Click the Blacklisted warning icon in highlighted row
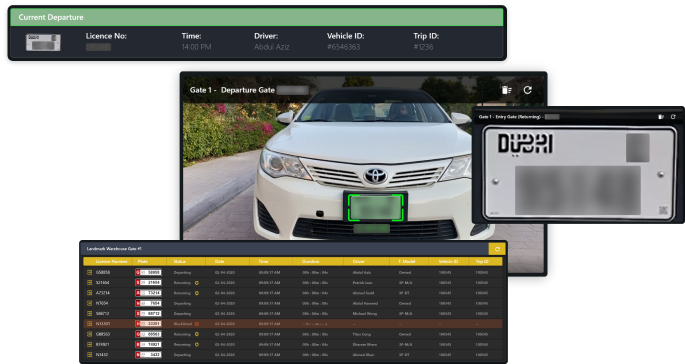This screenshot has height=364, width=685. [x=197, y=324]
